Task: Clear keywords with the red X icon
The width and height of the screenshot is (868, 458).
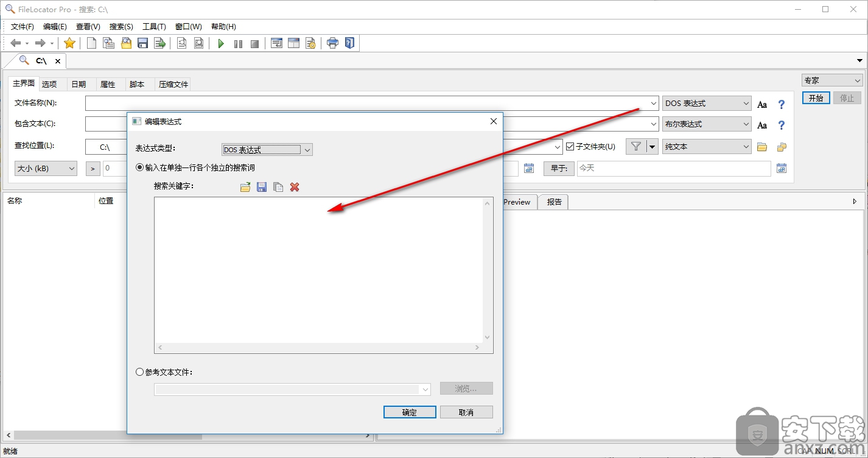Action: [295, 187]
